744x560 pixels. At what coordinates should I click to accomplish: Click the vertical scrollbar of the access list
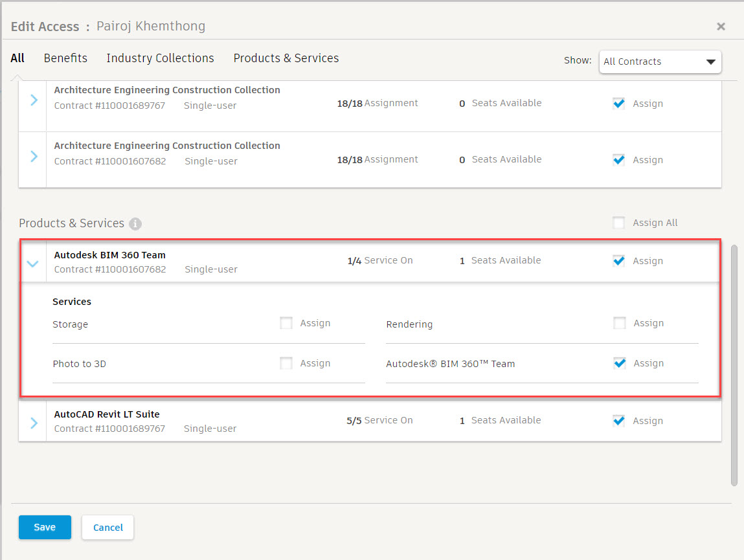click(734, 365)
